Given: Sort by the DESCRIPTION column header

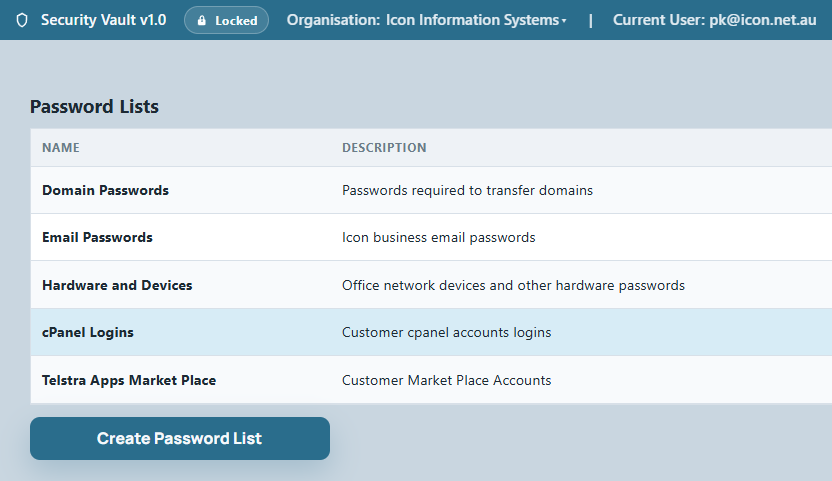Looking at the screenshot, I should tap(384, 148).
